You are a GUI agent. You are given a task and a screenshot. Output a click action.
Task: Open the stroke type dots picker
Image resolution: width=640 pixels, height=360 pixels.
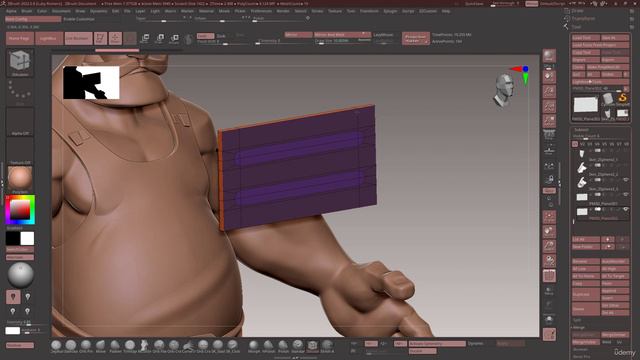(20, 92)
